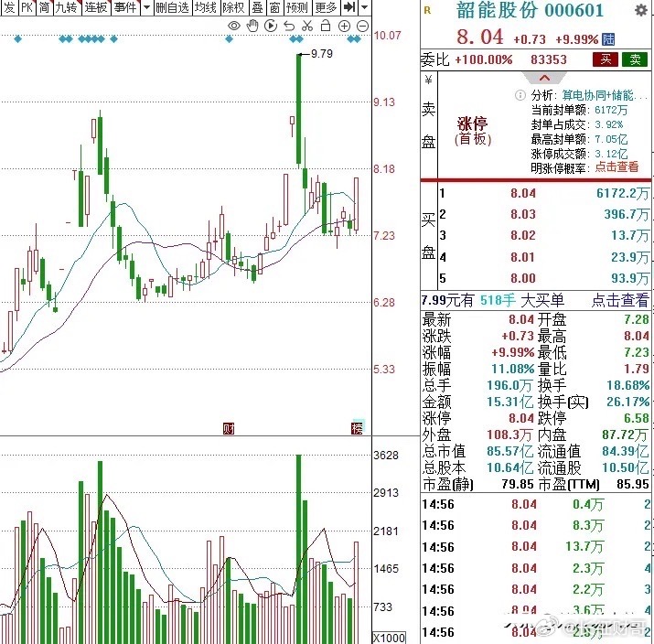Click the blue 陆 badge next to +9.99%
Image resolution: width=654 pixels, height=644 pixels.
click(608, 39)
